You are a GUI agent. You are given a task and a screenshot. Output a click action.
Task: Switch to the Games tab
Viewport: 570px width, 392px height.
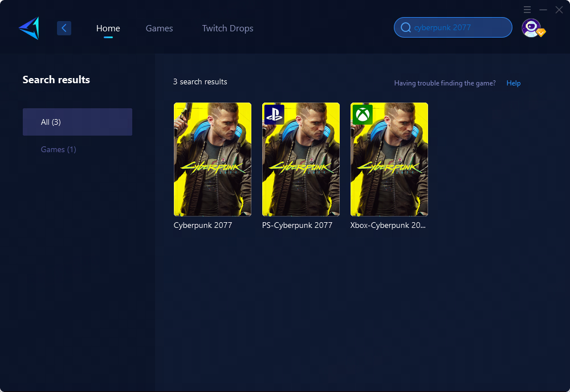point(159,28)
